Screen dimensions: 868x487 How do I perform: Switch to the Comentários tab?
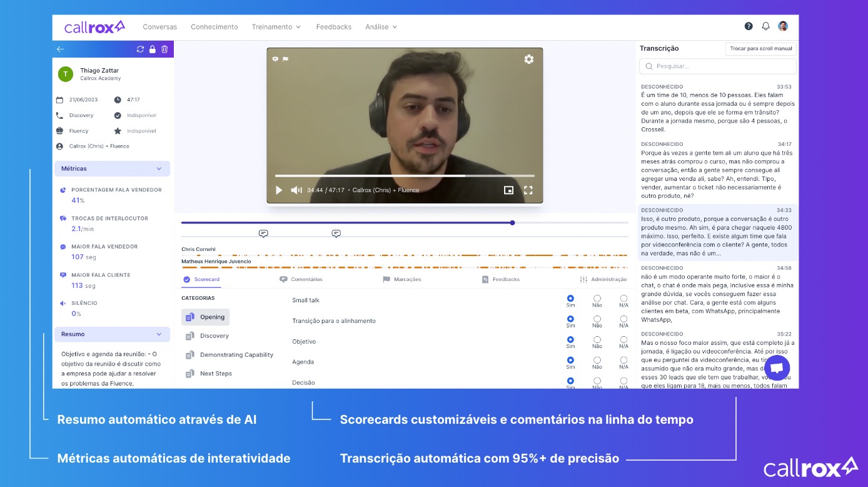click(x=301, y=279)
